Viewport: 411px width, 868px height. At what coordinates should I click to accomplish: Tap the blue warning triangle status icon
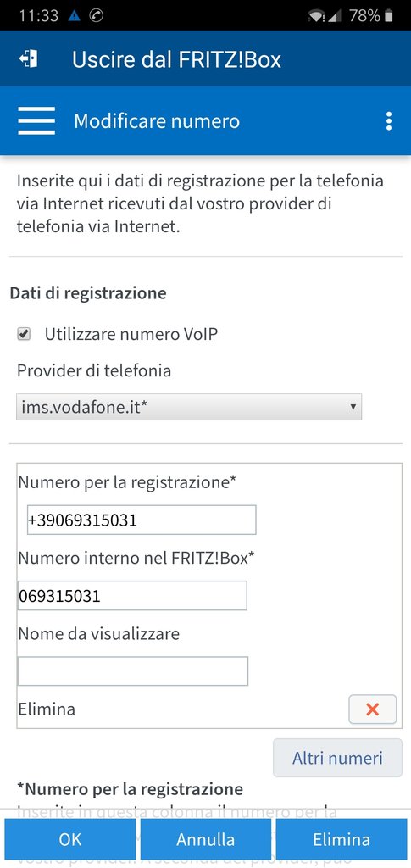[74, 16]
